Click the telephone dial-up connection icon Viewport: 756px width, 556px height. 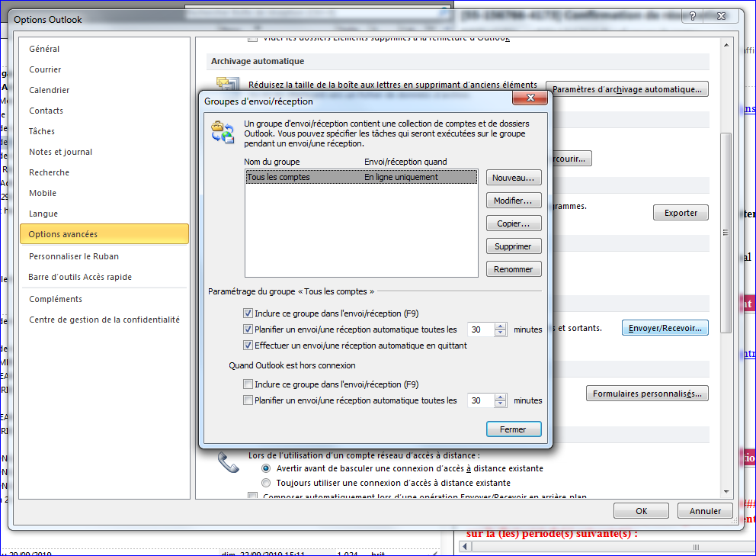[x=228, y=462]
